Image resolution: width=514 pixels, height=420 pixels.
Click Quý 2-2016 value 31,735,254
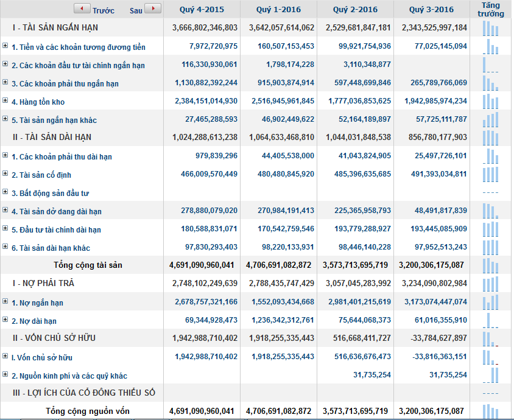[x=372, y=375]
